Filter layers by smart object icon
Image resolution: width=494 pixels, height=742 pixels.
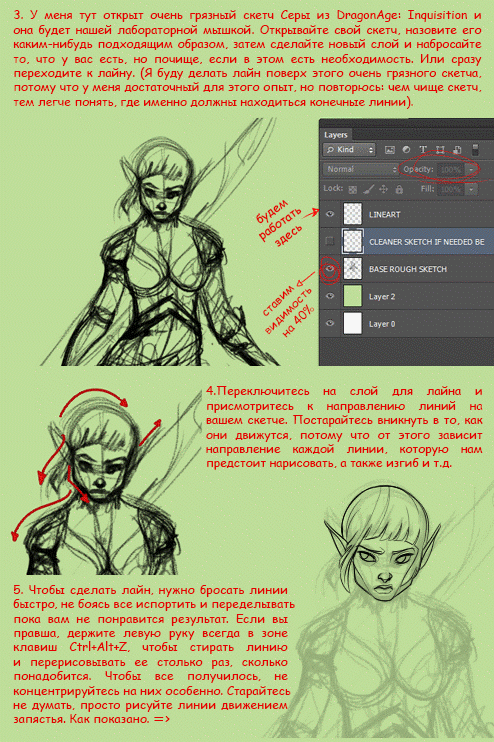[x=457, y=150]
